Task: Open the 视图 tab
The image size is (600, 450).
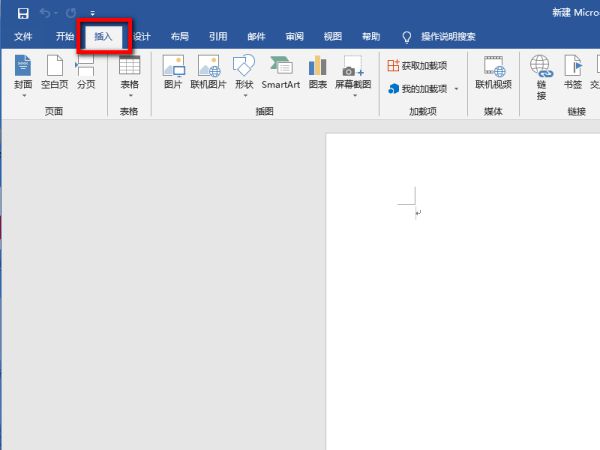Action: click(x=333, y=37)
